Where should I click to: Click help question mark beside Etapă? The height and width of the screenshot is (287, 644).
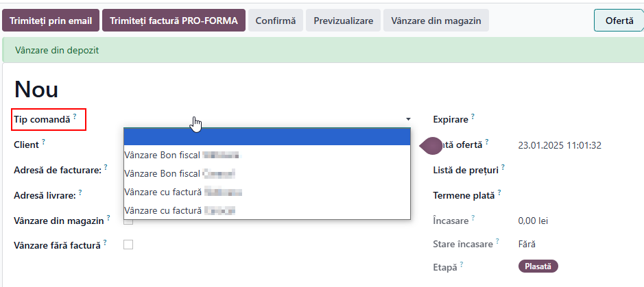point(462,264)
